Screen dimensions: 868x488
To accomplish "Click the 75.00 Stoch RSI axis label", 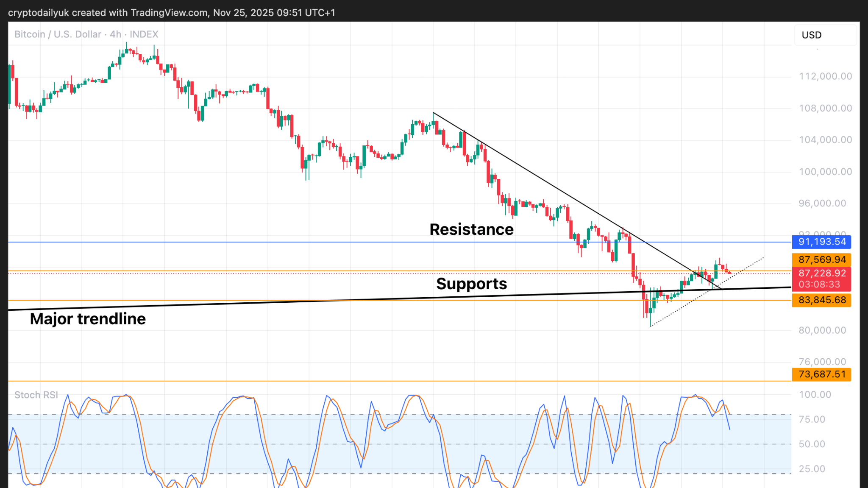I will coord(812,419).
